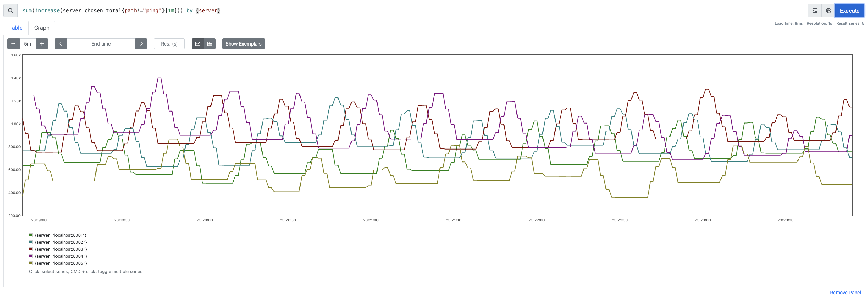Click the 200.00 y-axis label
Screen dimensions: 868x299
(x=14, y=216)
